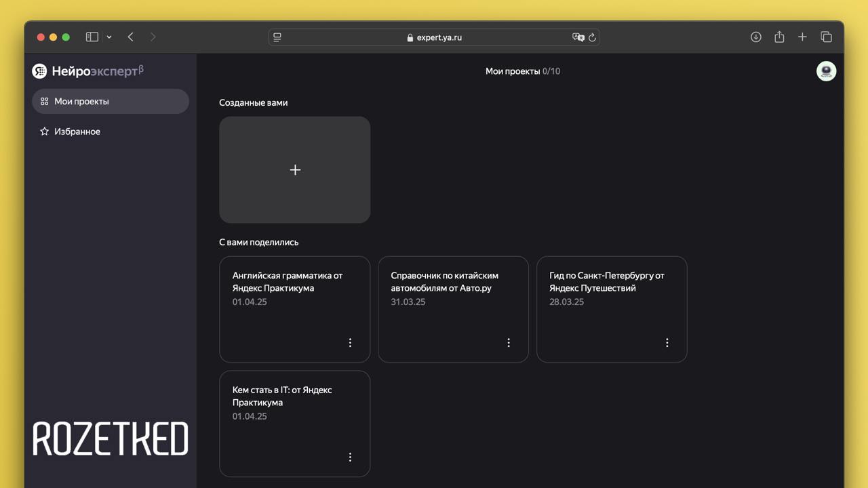The width and height of the screenshot is (868, 488).
Task: Show Safari downloads
Action: (x=756, y=37)
